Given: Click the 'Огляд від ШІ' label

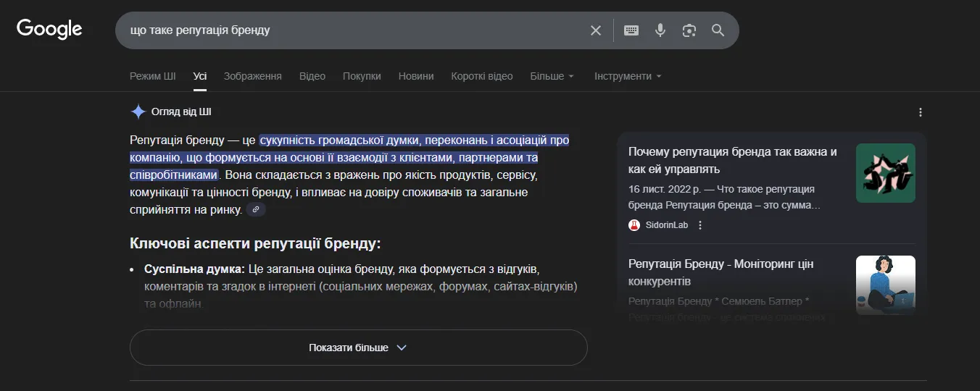Looking at the screenshot, I should tap(181, 112).
